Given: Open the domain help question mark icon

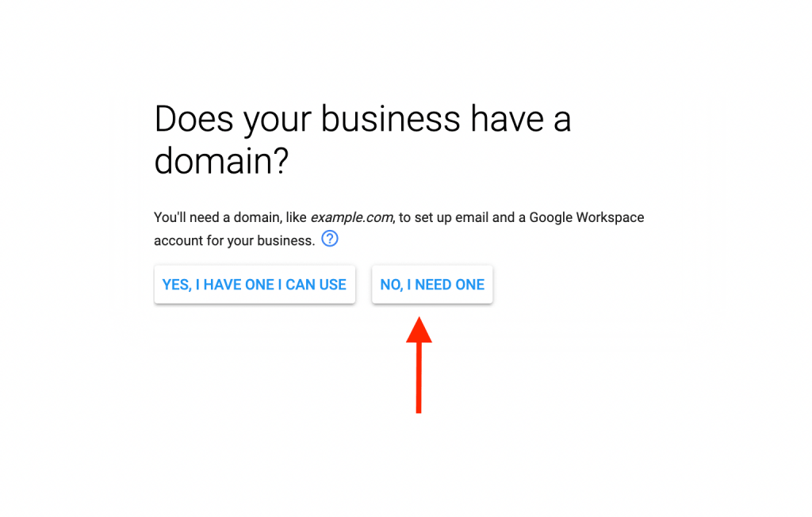Looking at the screenshot, I should [x=330, y=239].
